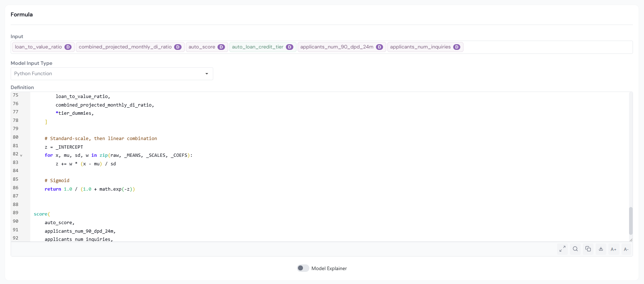Click the closing bracket on line 78
This screenshot has width=644, height=284.
pos(46,122)
